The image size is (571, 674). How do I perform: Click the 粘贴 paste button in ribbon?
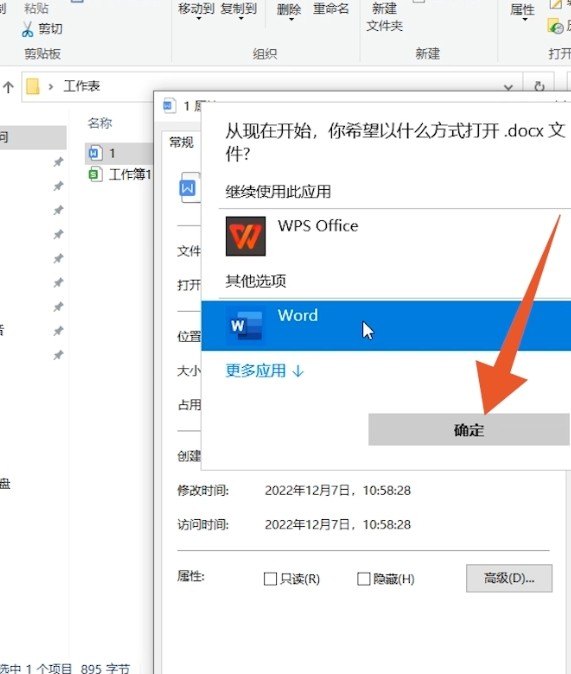[x=37, y=8]
